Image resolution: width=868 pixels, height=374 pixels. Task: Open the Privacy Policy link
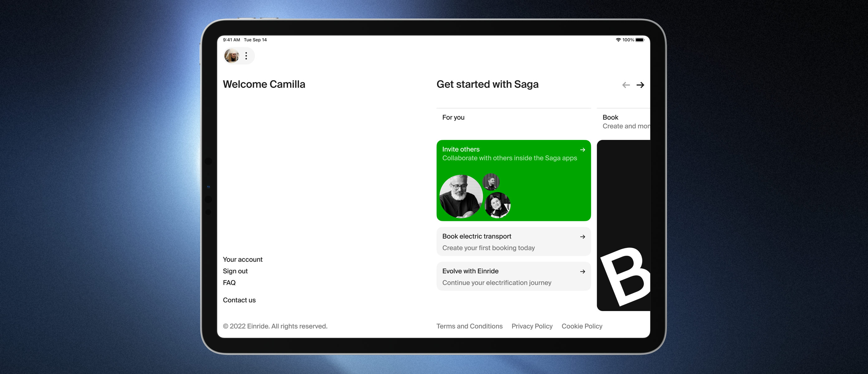(x=532, y=326)
